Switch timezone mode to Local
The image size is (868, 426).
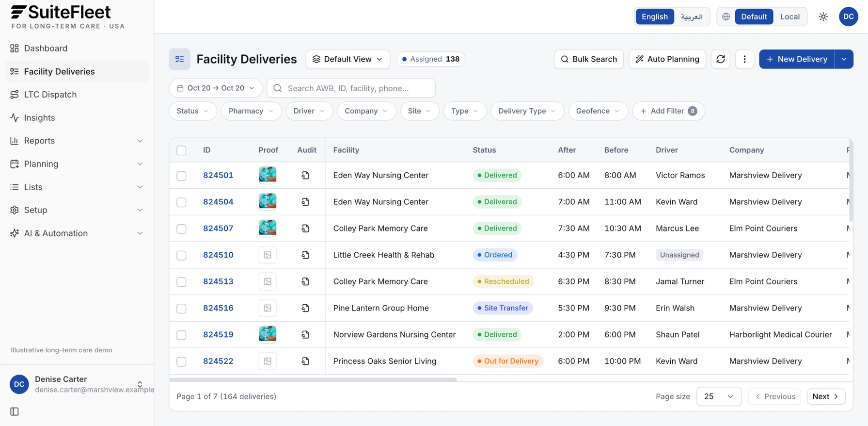click(x=790, y=16)
